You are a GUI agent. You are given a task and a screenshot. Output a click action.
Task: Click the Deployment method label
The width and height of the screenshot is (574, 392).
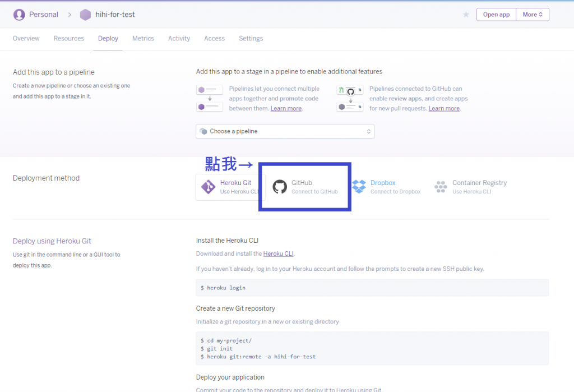click(46, 178)
